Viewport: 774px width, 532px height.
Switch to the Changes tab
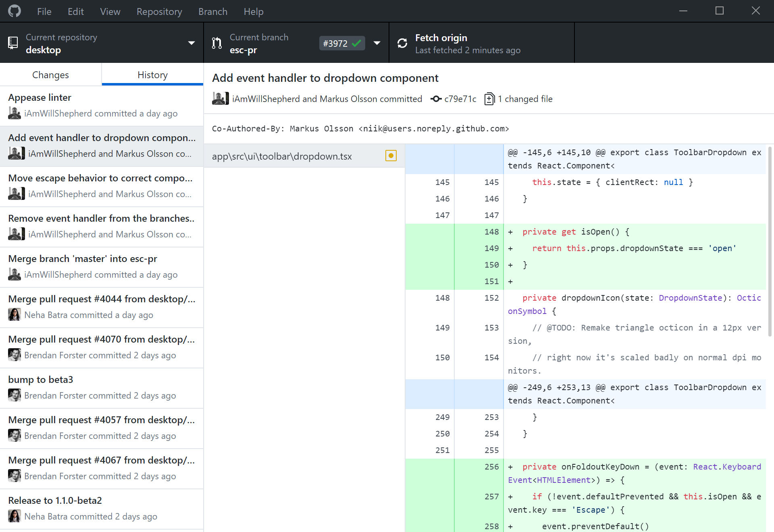50,75
